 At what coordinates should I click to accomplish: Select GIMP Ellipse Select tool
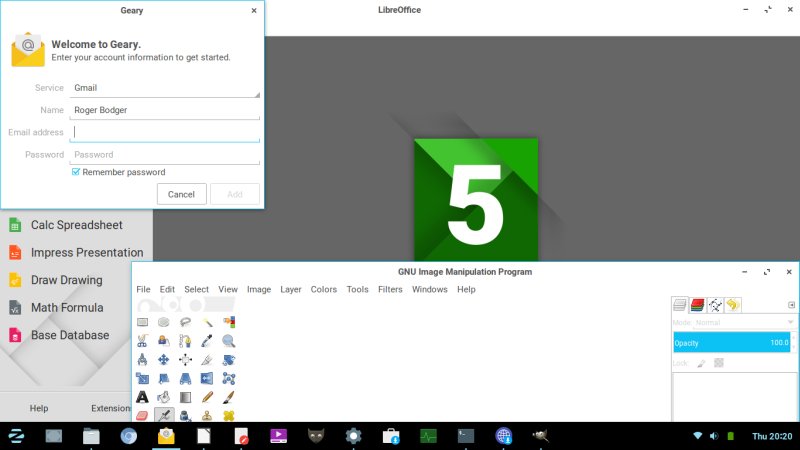(x=163, y=322)
